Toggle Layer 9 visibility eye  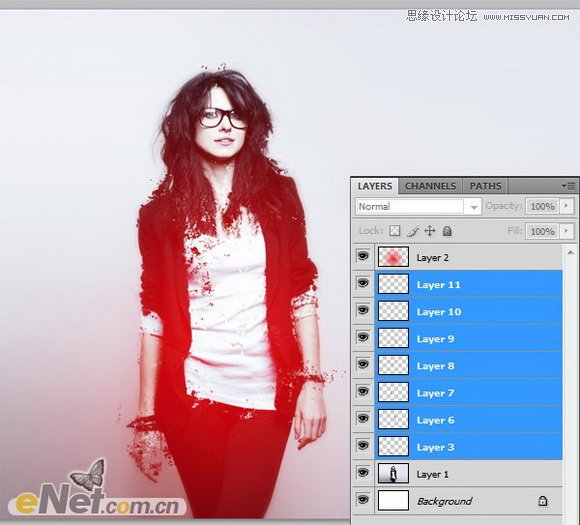pyautogui.click(x=363, y=337)
